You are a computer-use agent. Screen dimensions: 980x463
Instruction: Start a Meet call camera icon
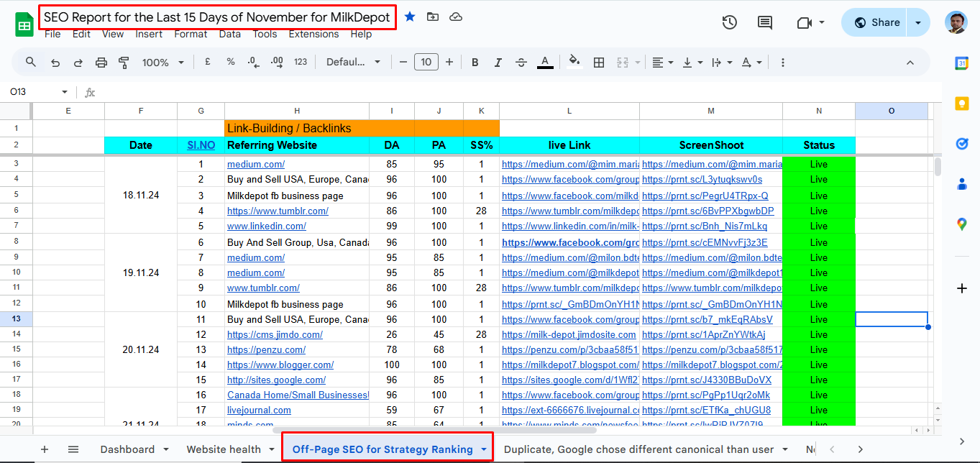click(805, 23)
